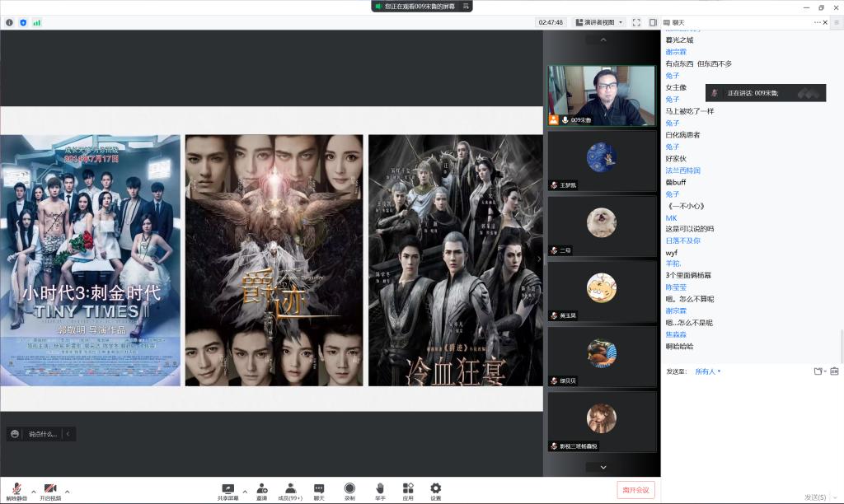Open the 应用 (Apps) panel
The image size is (844, 504).
408,492
